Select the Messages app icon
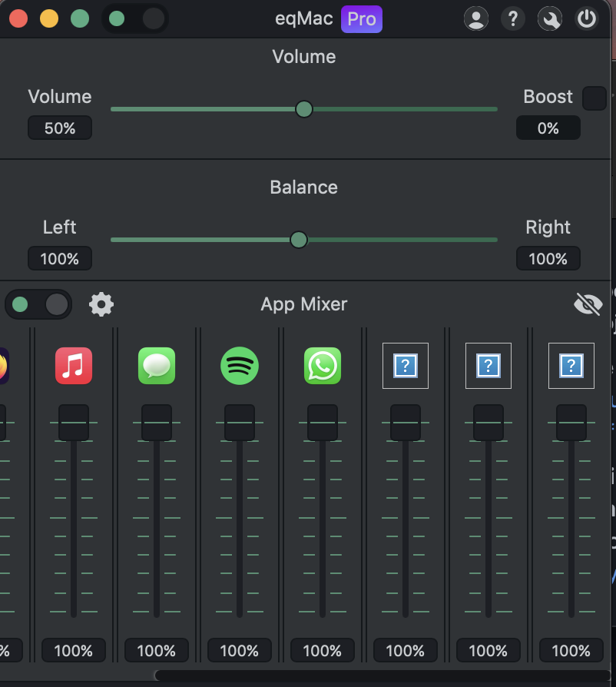This screenshot has width=616, height=687. pos(156,366)
